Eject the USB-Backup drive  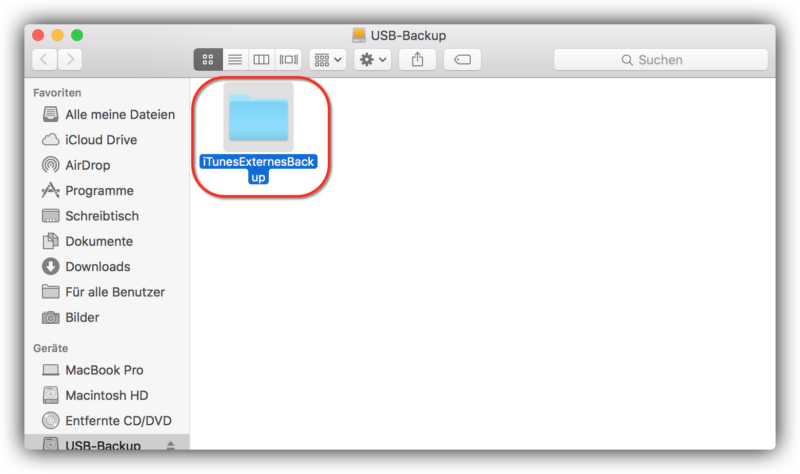click(x=171, y=445)
